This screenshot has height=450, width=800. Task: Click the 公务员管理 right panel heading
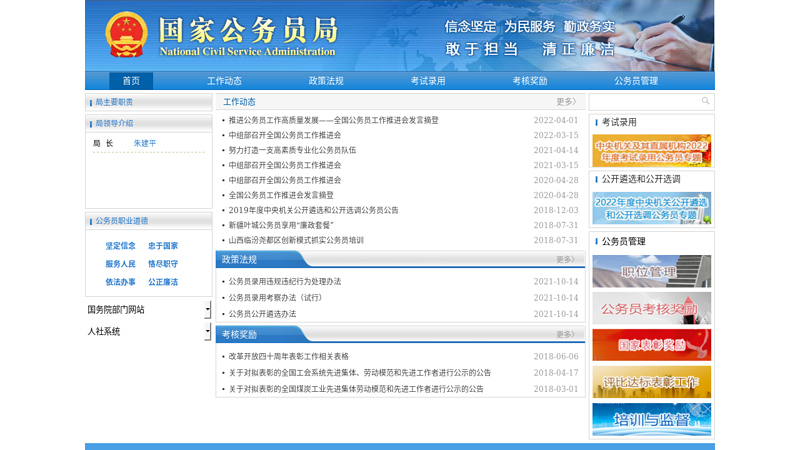click(623, 241)
